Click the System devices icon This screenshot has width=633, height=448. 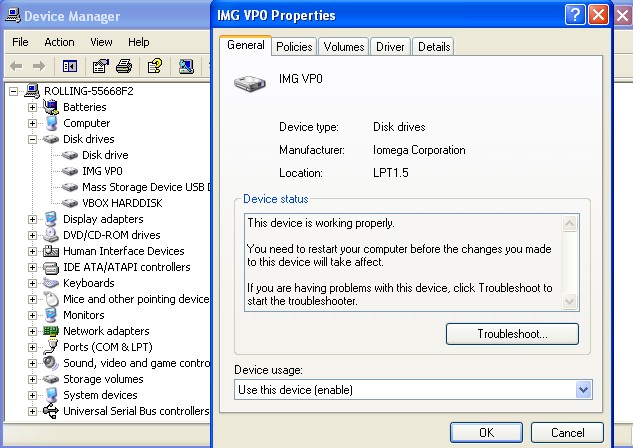point(51,395)
